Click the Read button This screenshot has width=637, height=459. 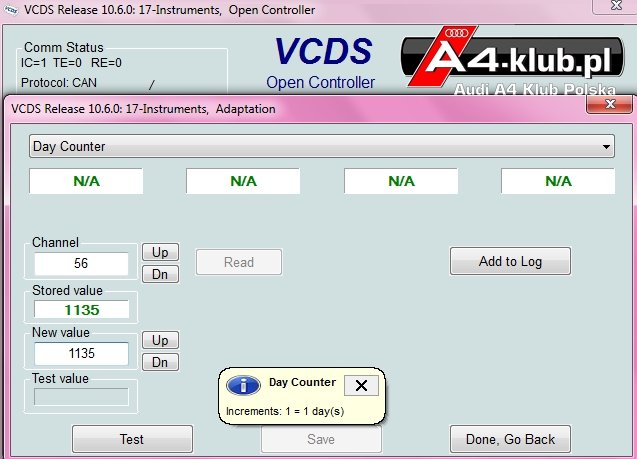pyautogui.click(x=239, y=262)
